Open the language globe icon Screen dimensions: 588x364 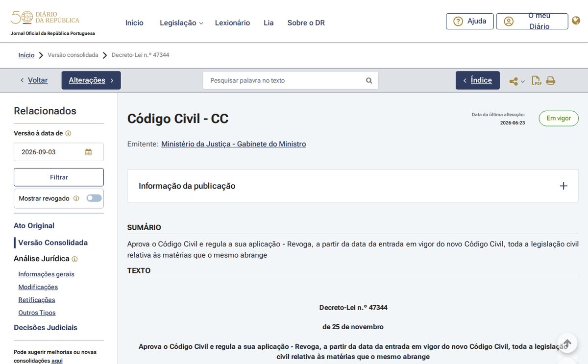pos(576,21)
